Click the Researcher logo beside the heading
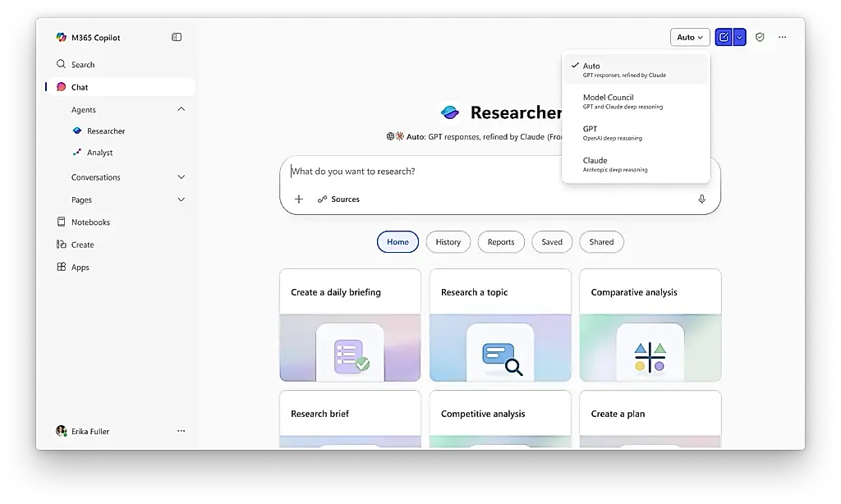Viewport: 841px width, 504px height. 450,112
